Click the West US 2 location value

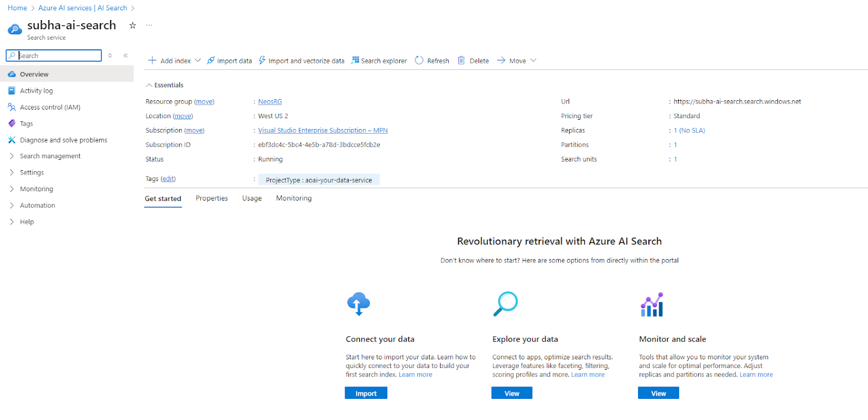coord(273,116)
